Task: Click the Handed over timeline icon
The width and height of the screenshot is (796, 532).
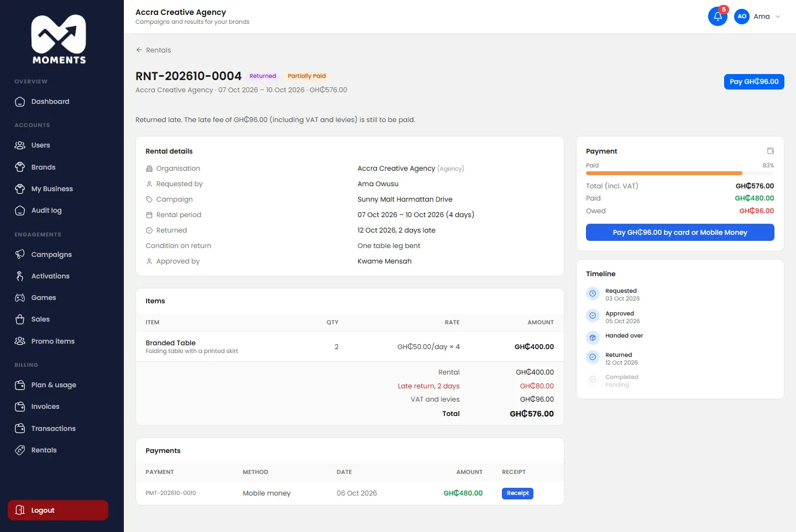Action: (x=593, y=337)
